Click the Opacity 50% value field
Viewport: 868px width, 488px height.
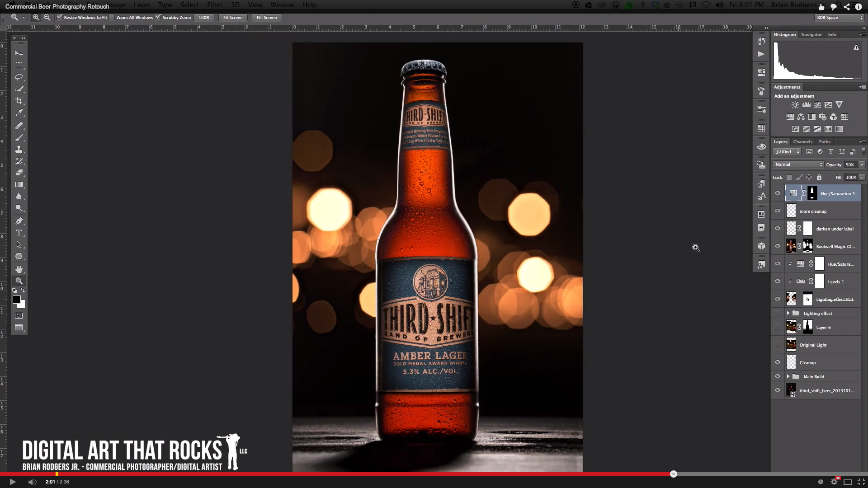(851, 164)
